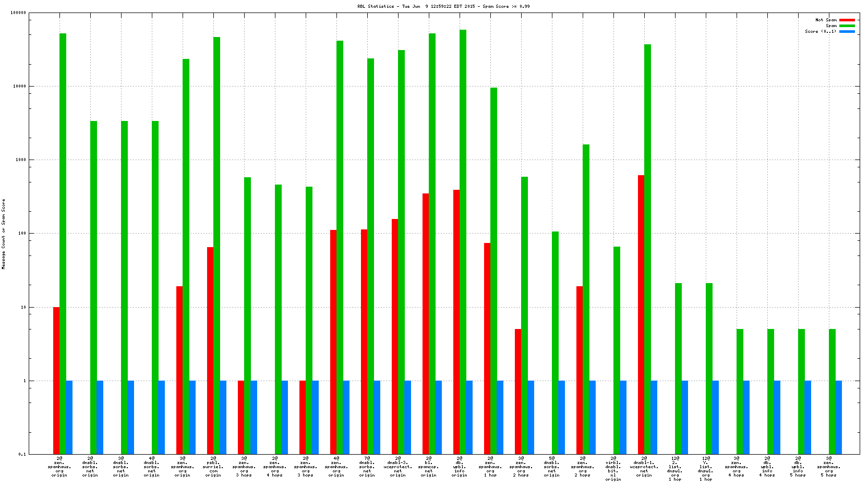Click the 10000 tick label on the y-axis
This screenshot has height=488, width=868.
(x=19, y=87)
